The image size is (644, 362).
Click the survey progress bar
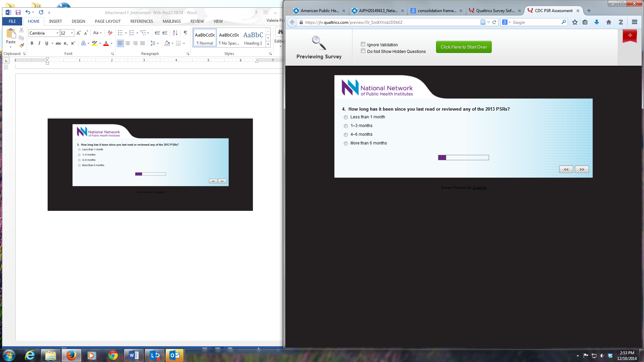(x=463, y=158)
